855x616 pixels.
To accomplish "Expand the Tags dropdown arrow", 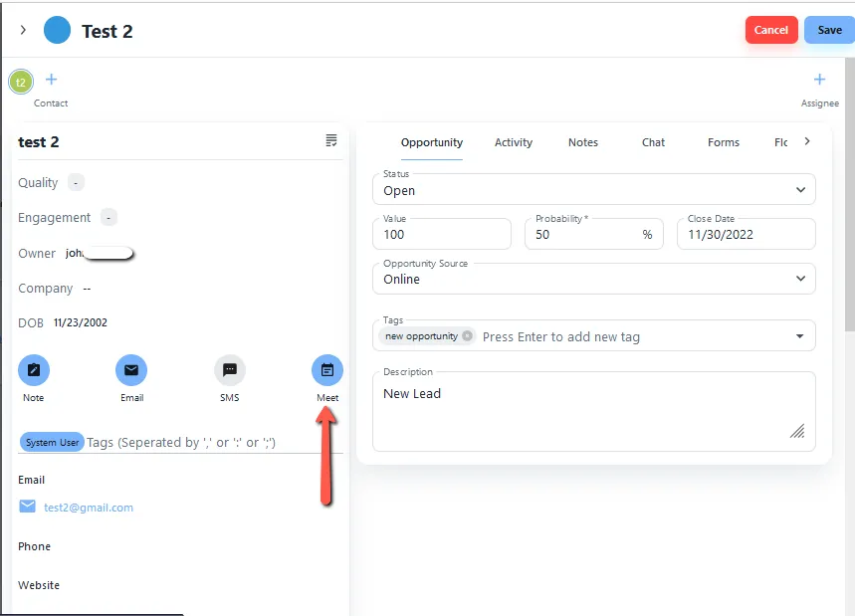I will [799, 336].
